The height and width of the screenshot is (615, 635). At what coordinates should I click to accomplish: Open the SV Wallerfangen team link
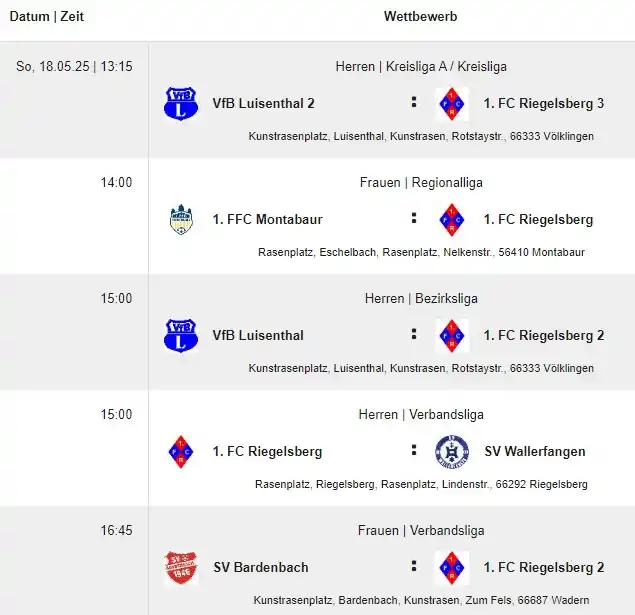(535, 451)
